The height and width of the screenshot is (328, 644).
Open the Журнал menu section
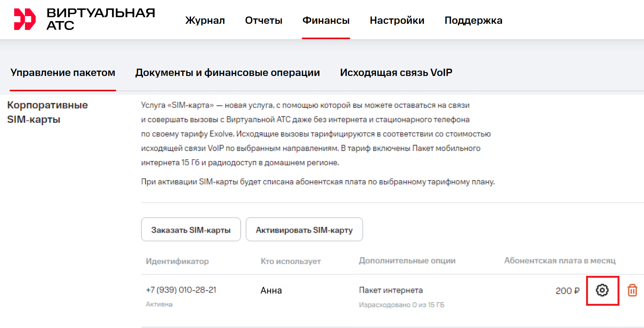pos(205,20)
